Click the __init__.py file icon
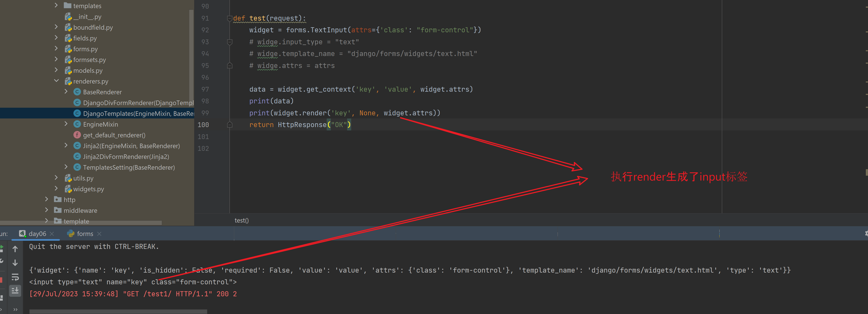Screen dimensions: 868x314 [68, 17]
